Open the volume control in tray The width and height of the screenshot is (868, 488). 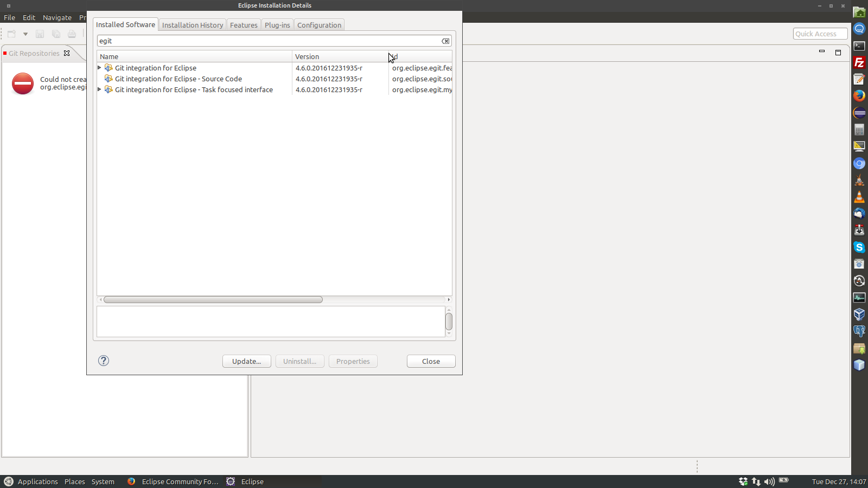(x=769, y=481)
